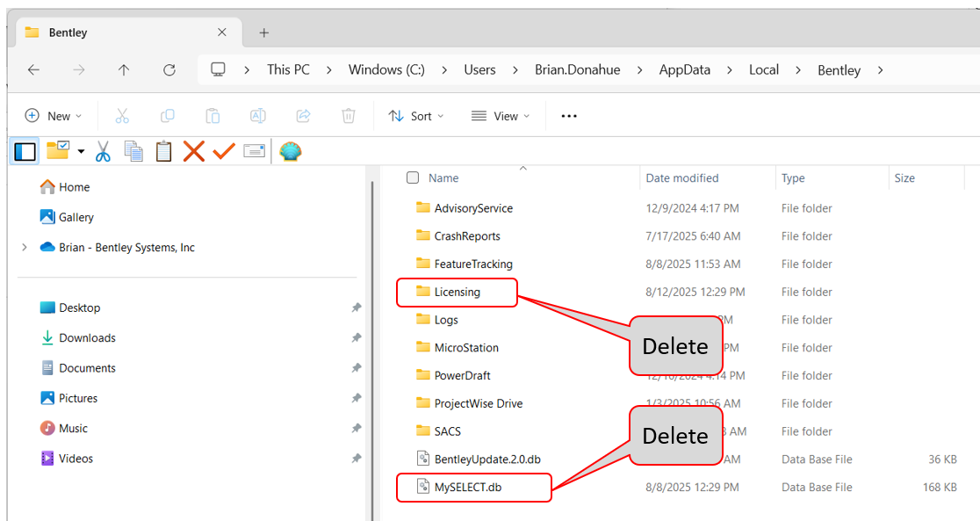
Task: Click the classic toolbar copy pages icon
Action: [133, 151]
